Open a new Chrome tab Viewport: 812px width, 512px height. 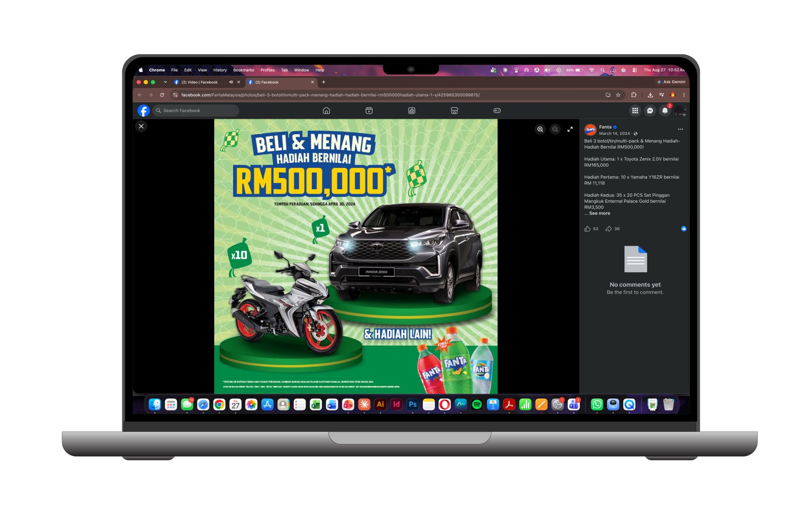pyautogui.click(x=323, y=82)
